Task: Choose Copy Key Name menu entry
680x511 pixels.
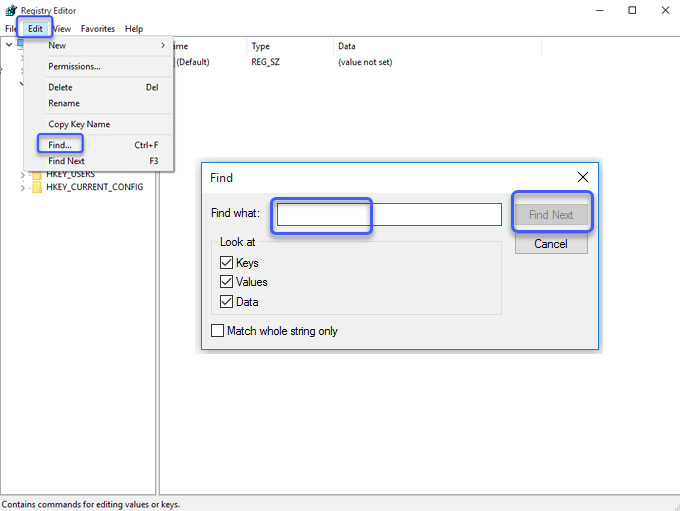Action: click(99, 124)
